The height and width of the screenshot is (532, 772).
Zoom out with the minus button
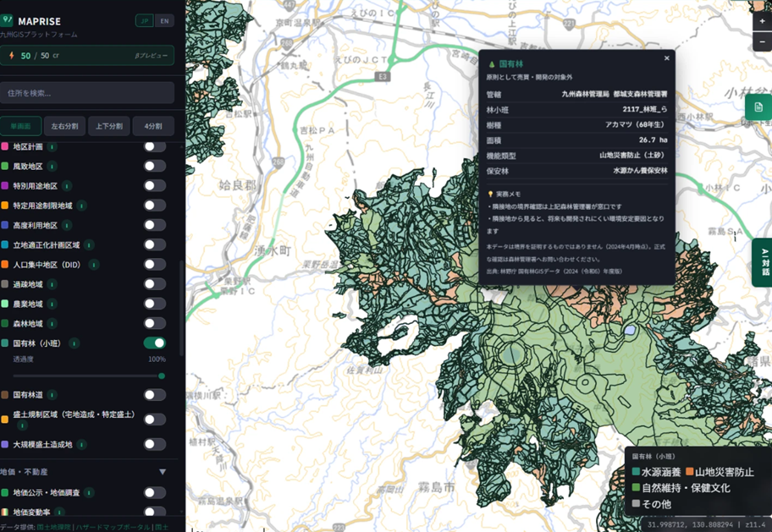click(x=762, y=41)
